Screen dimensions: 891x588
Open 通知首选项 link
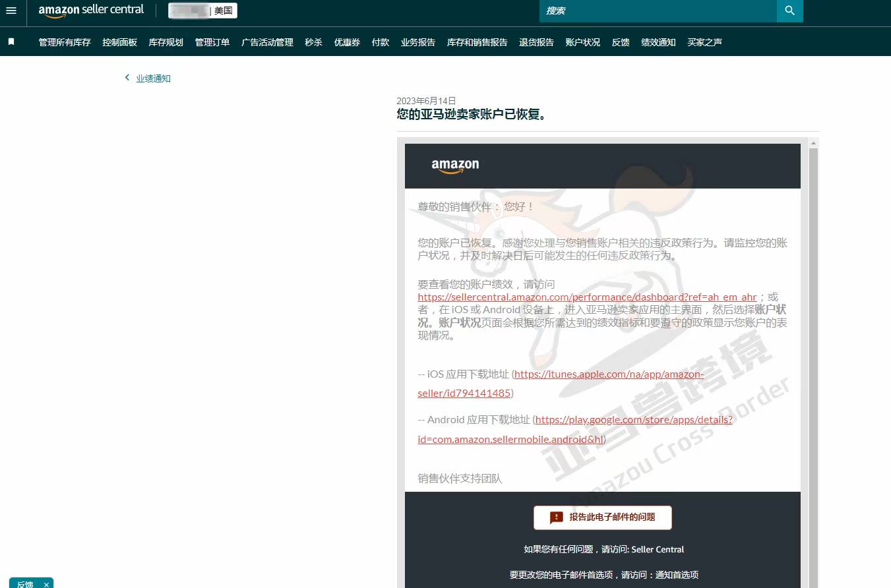click(677, 575)
